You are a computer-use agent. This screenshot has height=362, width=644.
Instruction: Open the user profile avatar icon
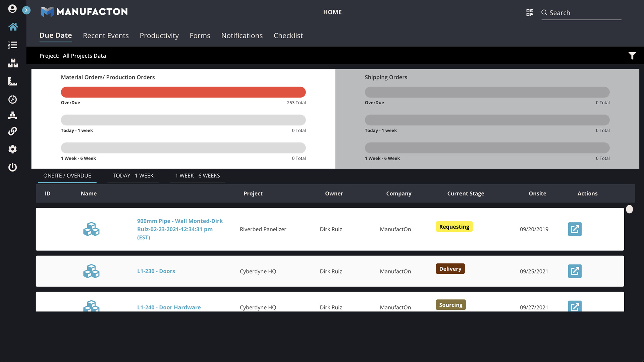(12, 9)
